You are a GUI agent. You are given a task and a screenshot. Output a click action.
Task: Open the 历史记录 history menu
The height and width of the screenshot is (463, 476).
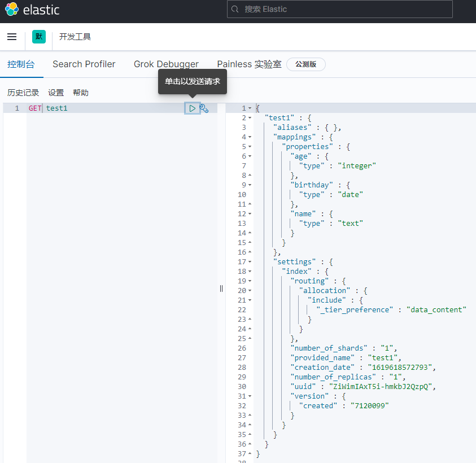[23, 92]
